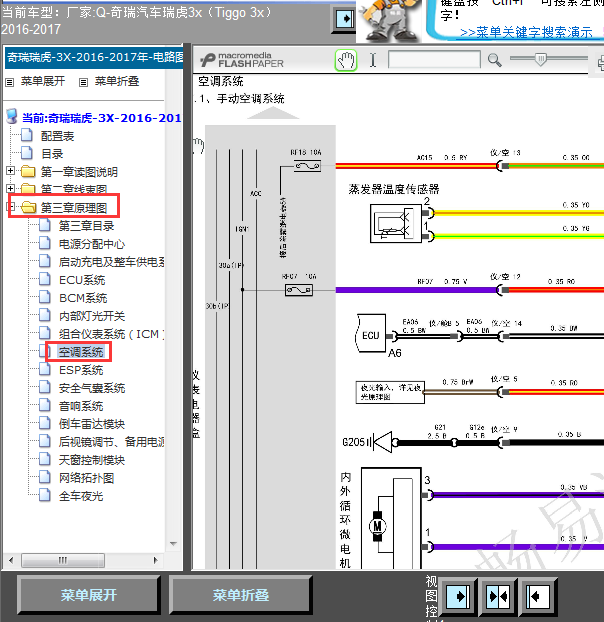This screenshot has width=604, height=622.
Task: Open the 安全气囊系统 page
Action: 92,388
